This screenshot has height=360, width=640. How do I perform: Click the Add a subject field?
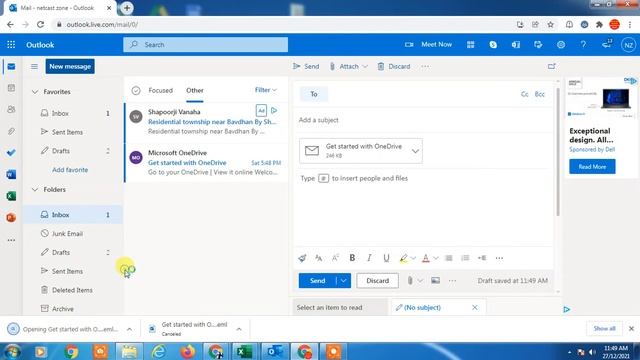click(424, 120)
